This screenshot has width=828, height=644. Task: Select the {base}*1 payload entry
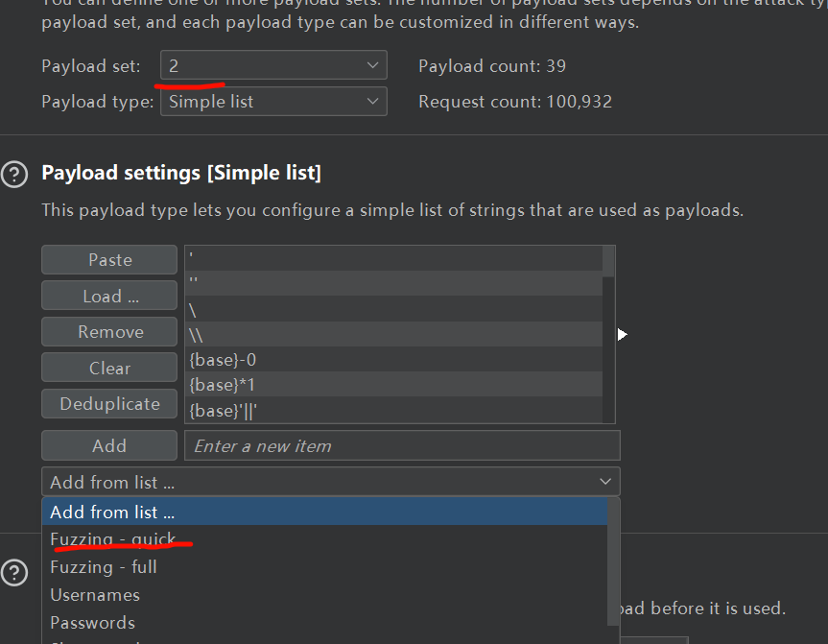point(223,385)
